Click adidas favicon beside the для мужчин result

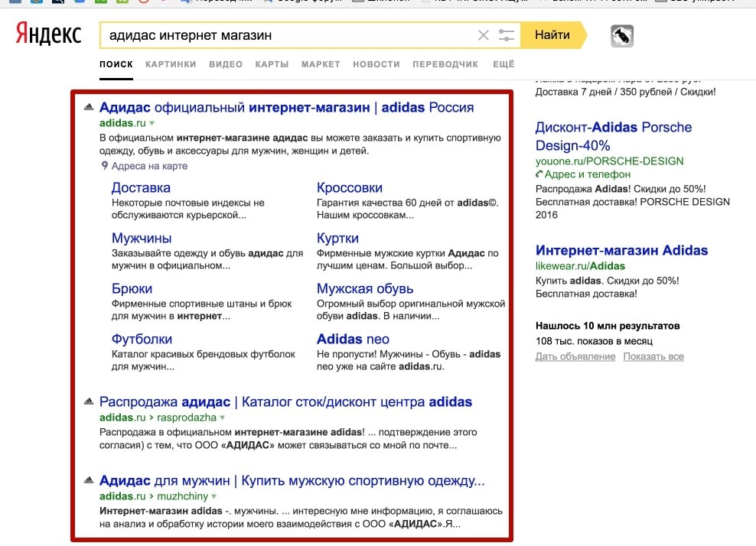coord(89,481)
